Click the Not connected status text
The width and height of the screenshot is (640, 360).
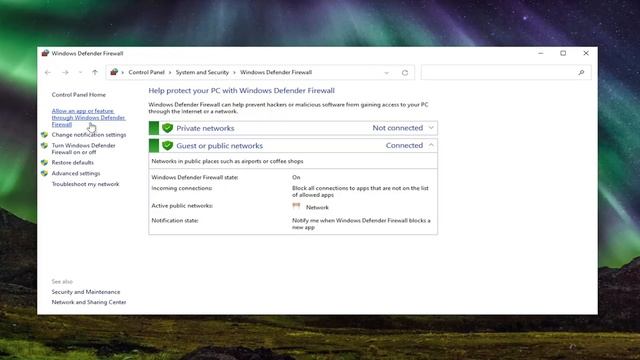pos(398,128)
